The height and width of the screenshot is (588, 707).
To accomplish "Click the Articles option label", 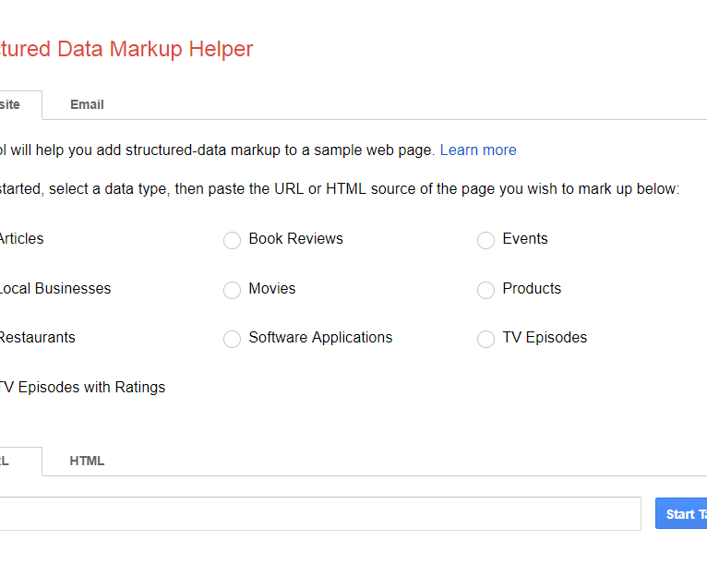I will click(x=20, y=238).
